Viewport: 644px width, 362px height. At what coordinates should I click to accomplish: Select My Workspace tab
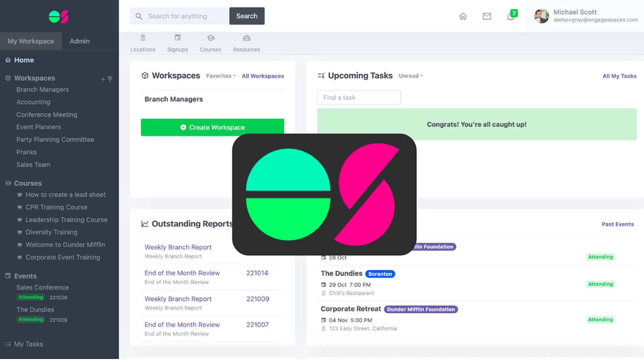(31, 41)
